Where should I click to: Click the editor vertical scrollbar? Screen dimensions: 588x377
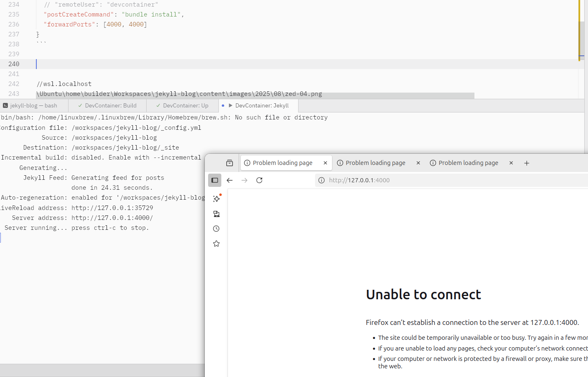581,41
